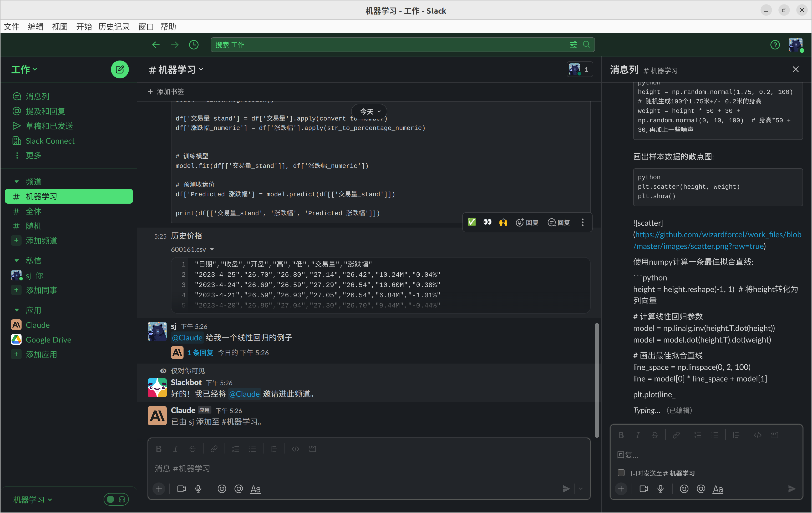React with the white check mark emoji

(471, 222)
